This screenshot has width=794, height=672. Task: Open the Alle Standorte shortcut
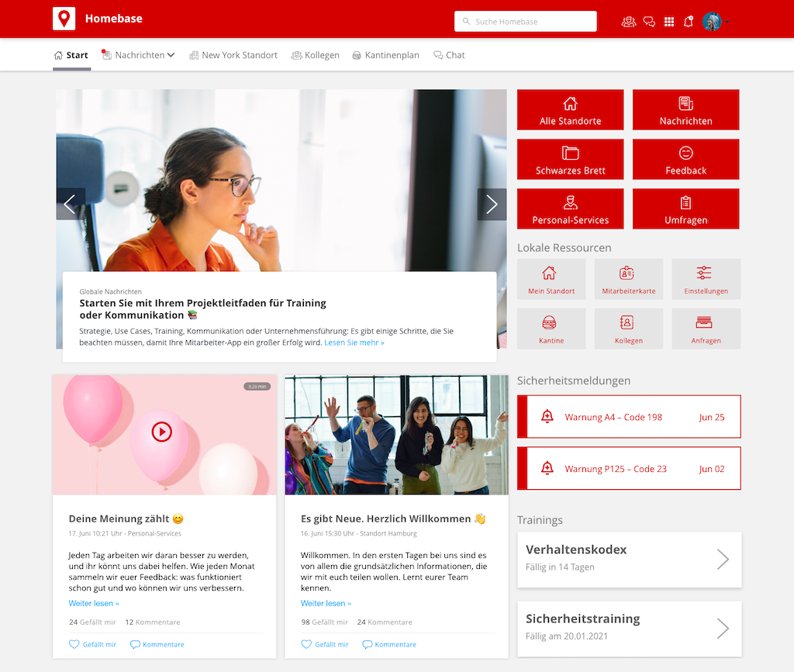click(x=570, y=109)
